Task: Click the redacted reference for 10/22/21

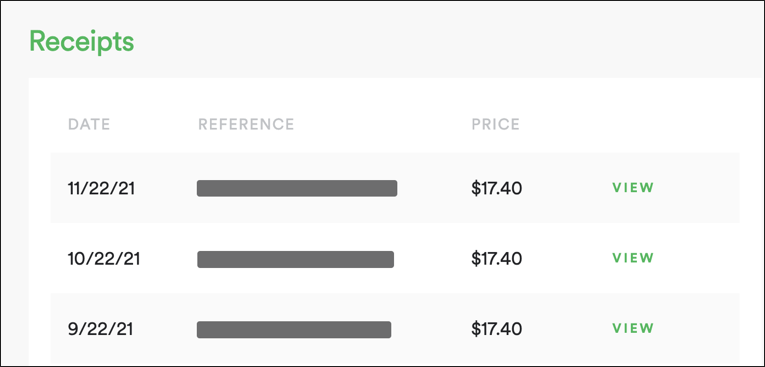Action: point(295,259)
